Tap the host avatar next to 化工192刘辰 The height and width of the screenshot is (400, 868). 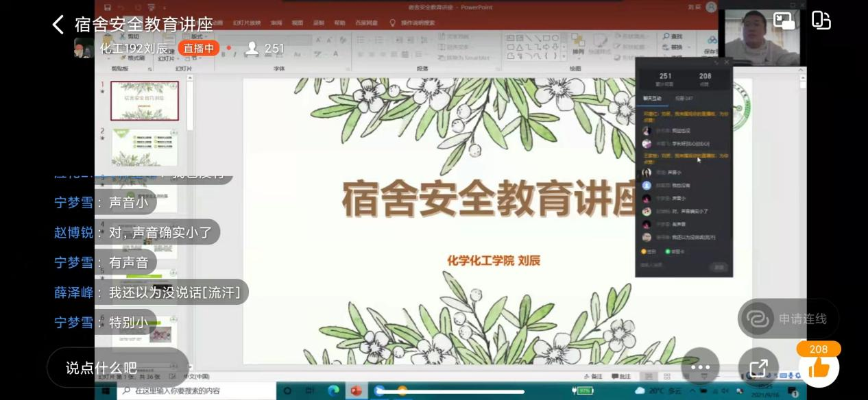point(84,48)
